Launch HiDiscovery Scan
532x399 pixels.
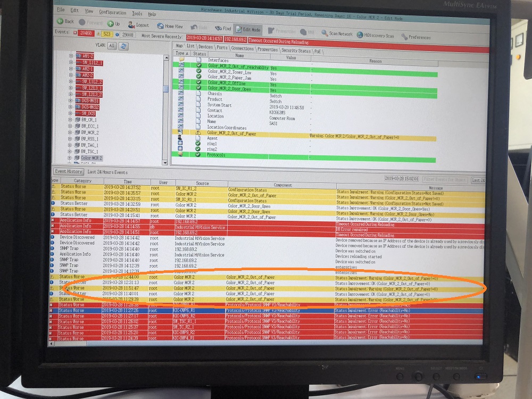pos(360,35)
